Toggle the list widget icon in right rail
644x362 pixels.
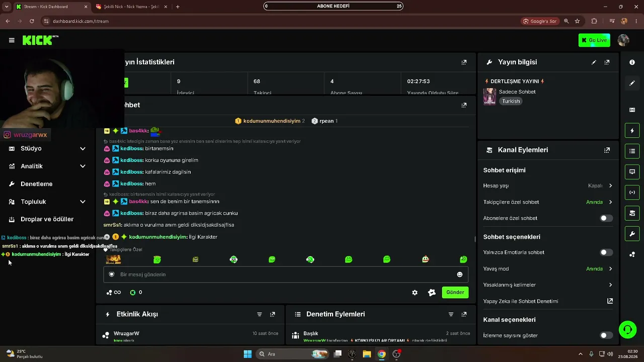point(632,151)
